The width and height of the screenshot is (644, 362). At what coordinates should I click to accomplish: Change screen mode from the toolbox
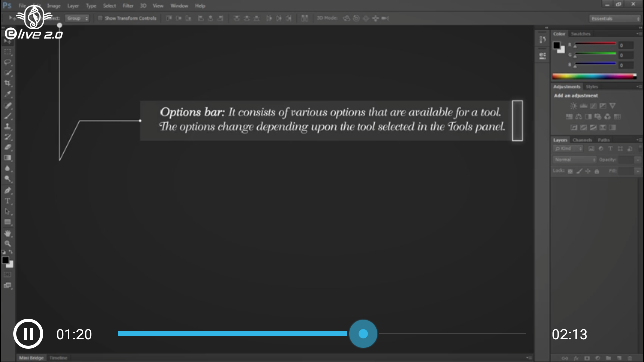click(8, 285)
